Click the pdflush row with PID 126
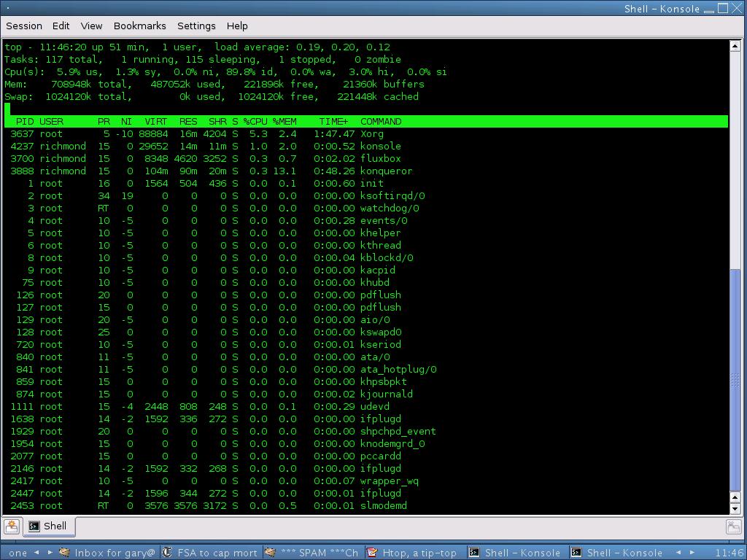 pyautogui.click(x=366, y=295)
